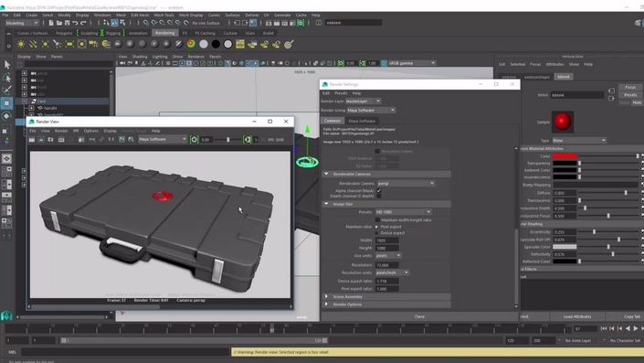Click the Width input field showing 1920
This screenshot has width=644, height=363.
point(387,240)
